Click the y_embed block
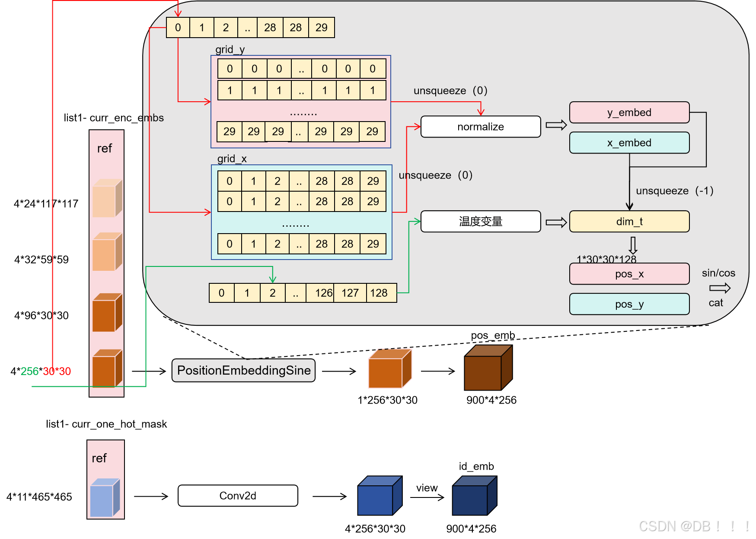 [629, 112]
